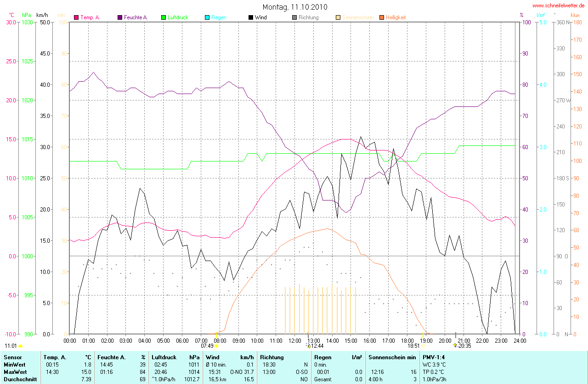Click the max temperature value 15.0

(87, 372)
